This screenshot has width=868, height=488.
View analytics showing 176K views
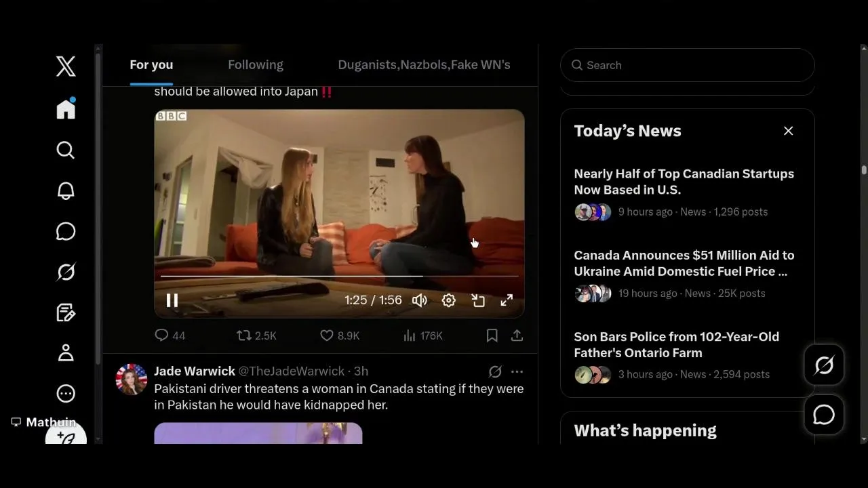[422, 335]
